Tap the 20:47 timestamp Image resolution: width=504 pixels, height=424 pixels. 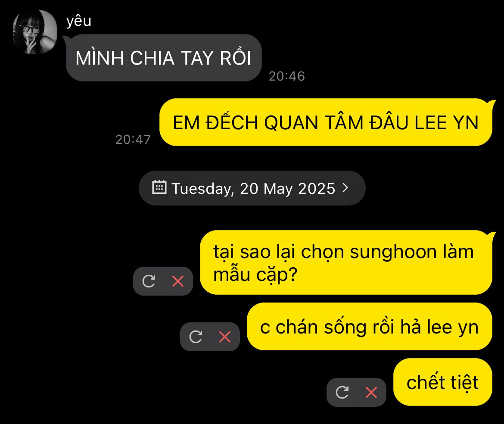[133, 140]
